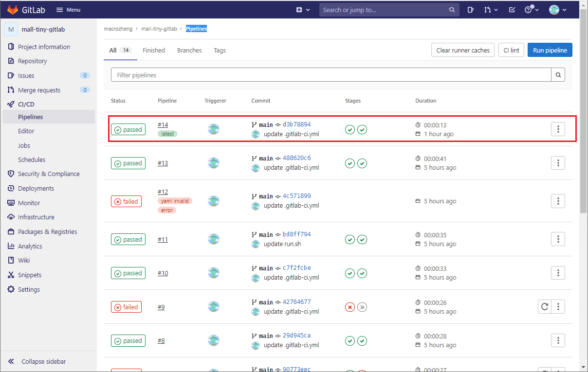588x372 pixels.
Task: Open the skipped stage icon of pipeline #9
Action: [x=362, y=307]
